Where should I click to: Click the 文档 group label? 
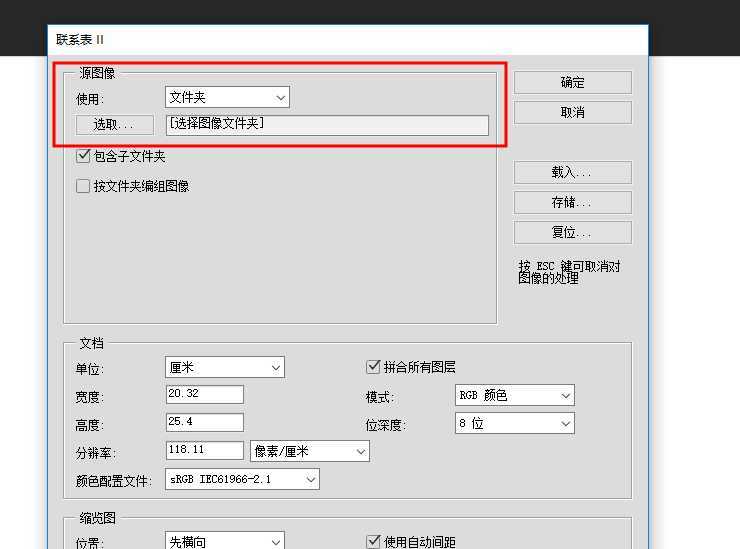point(91,343)
